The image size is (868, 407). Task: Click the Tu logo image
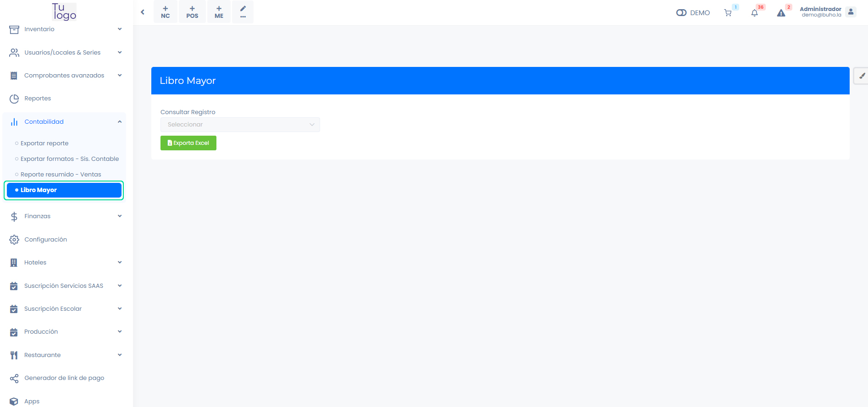(64, 11)
